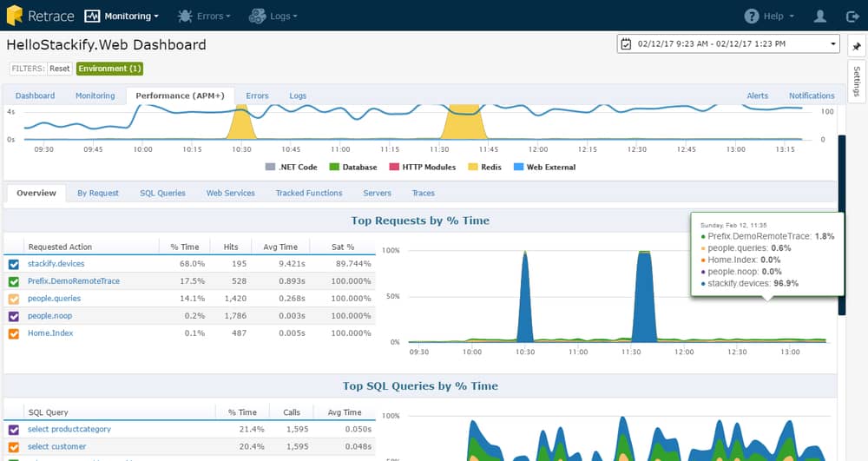Sort SQL queries by Calls column

[x=292, y=412]
